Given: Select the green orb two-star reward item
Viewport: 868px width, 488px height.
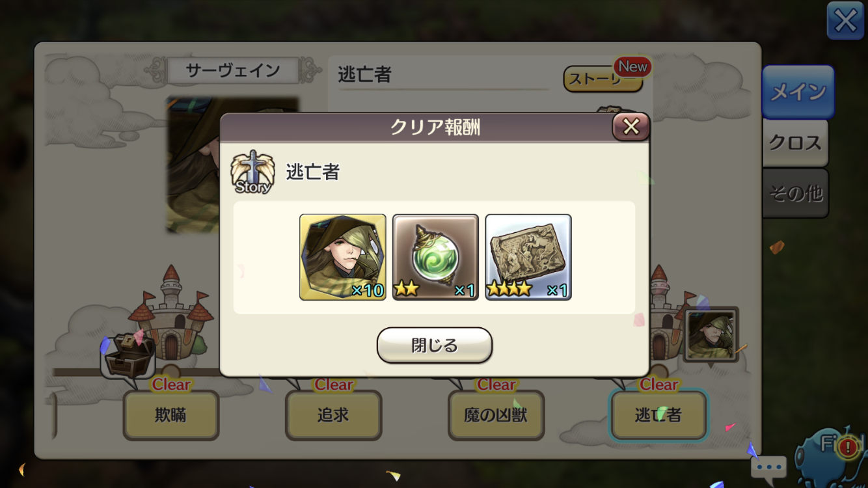Looking at the screenshot, I should click(x=435, y=257).
